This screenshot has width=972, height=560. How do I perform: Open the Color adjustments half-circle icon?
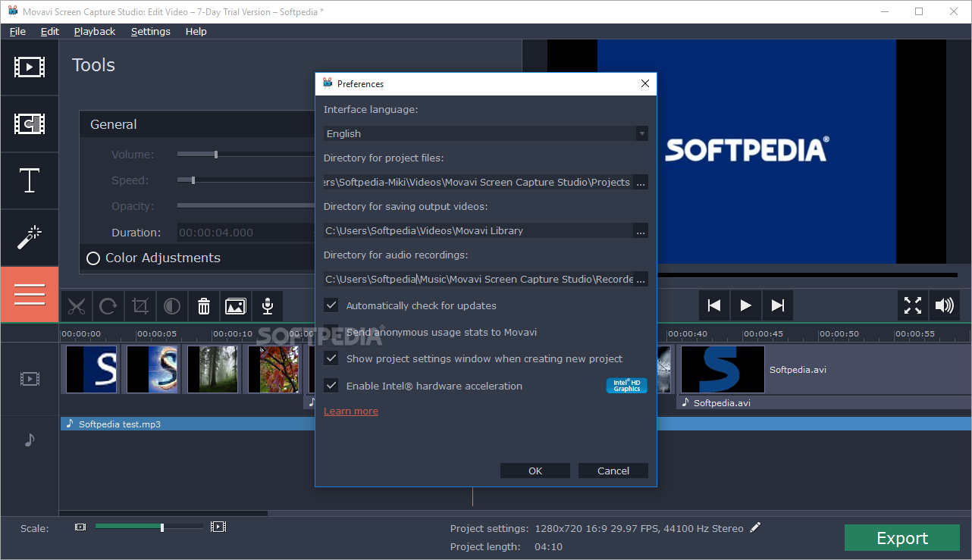[172, 306]
